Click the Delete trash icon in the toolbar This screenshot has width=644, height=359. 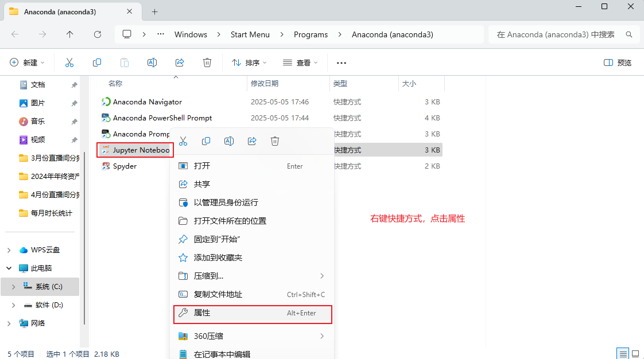pyautogui.click(x=207, y=63)
